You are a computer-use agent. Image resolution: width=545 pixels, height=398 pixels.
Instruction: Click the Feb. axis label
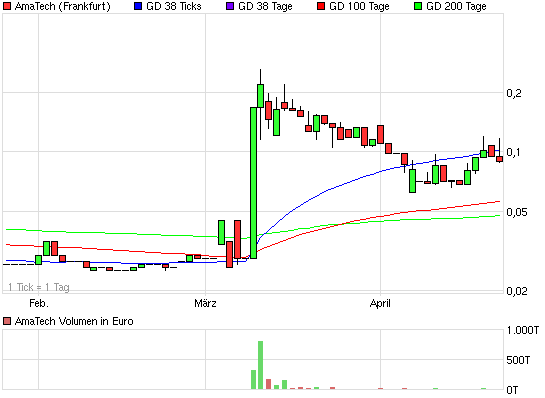39,303
